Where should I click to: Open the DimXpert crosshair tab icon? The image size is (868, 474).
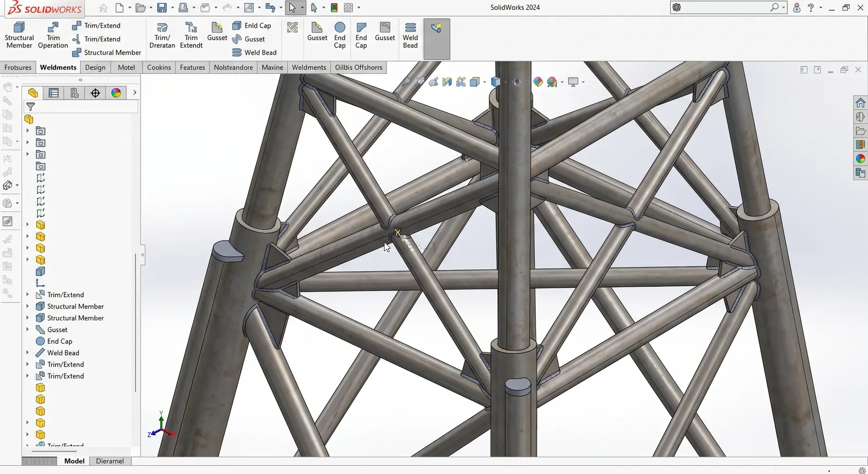(x=95, y=93)
